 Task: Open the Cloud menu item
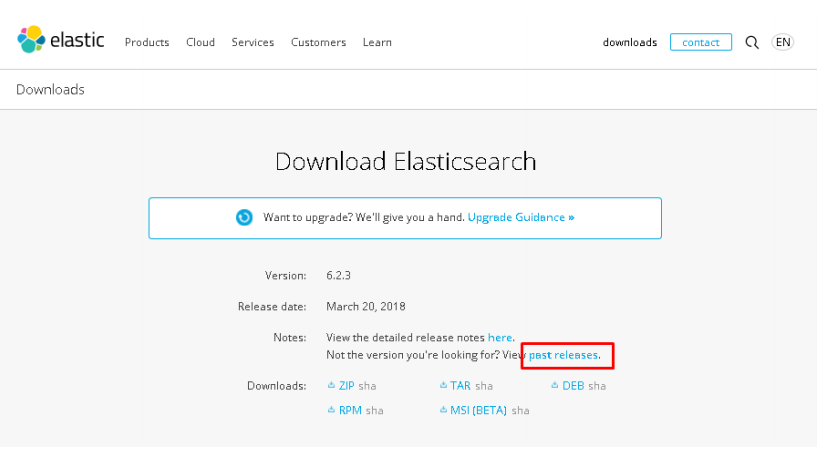pos(200,42)
